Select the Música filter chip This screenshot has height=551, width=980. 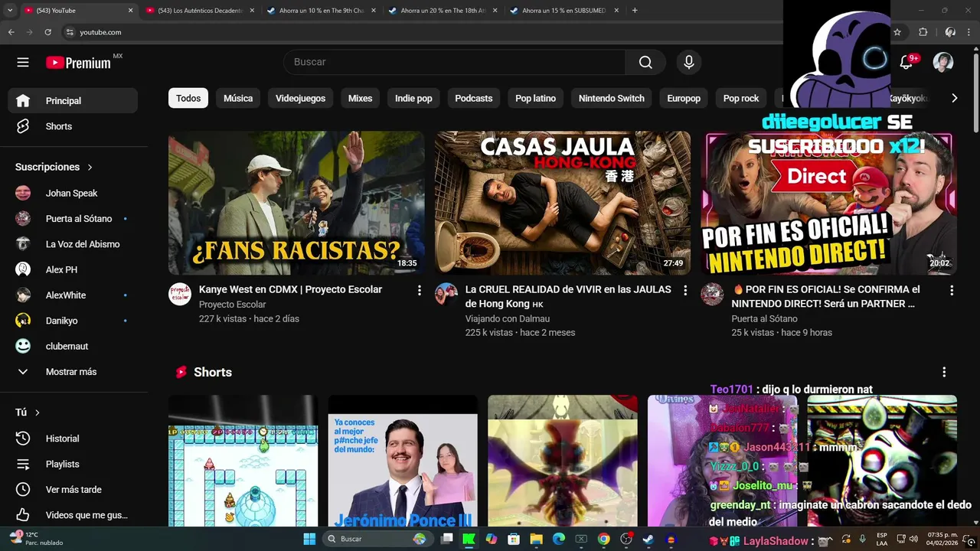[x=238, y=98]
